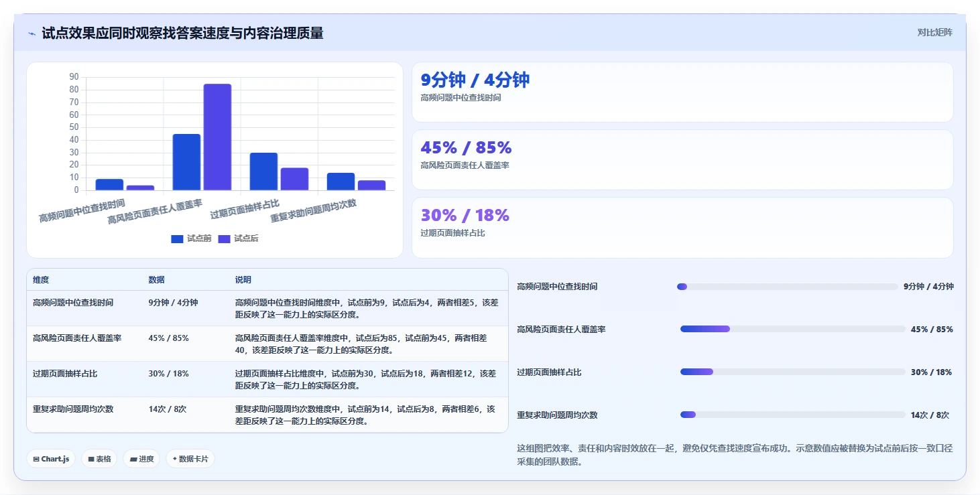Click the y-axis label 90
Viewport: 980px width, 495px height.
(x=74, y=77)
